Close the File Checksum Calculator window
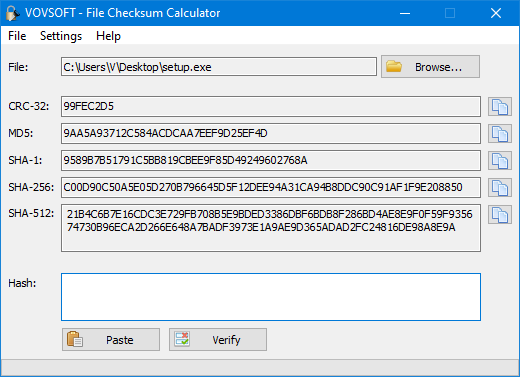 (x=496, y=13)
